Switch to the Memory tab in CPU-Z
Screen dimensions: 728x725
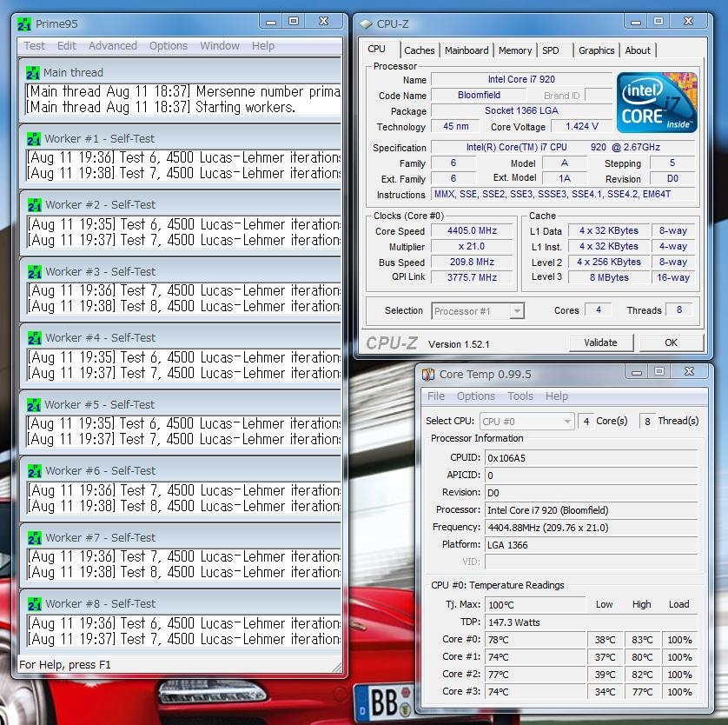click(515, 50)
